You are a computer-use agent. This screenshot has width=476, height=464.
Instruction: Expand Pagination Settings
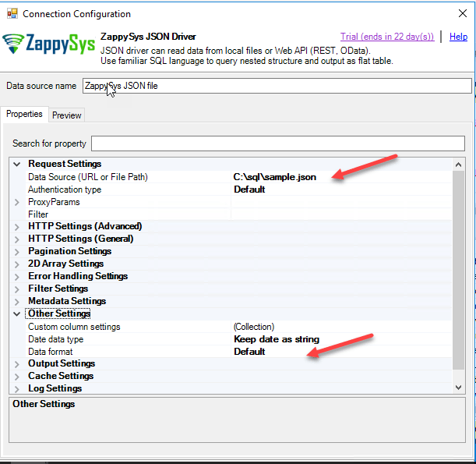17,252
